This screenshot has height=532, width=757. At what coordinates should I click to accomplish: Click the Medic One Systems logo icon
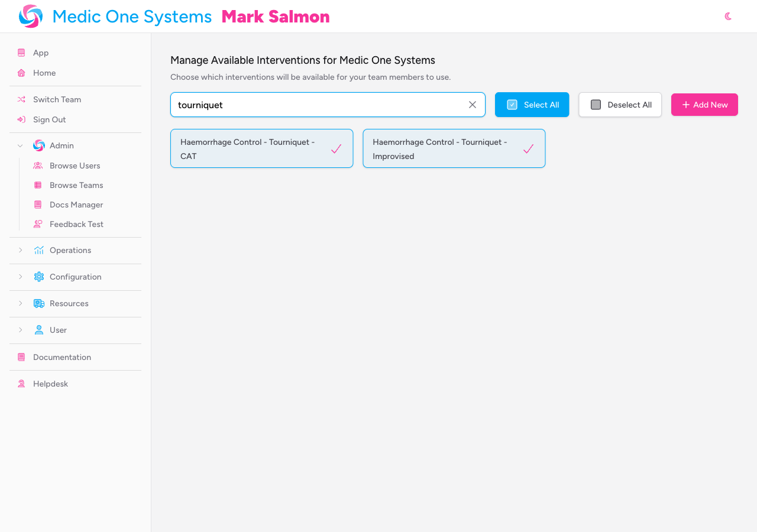(30, 16)
